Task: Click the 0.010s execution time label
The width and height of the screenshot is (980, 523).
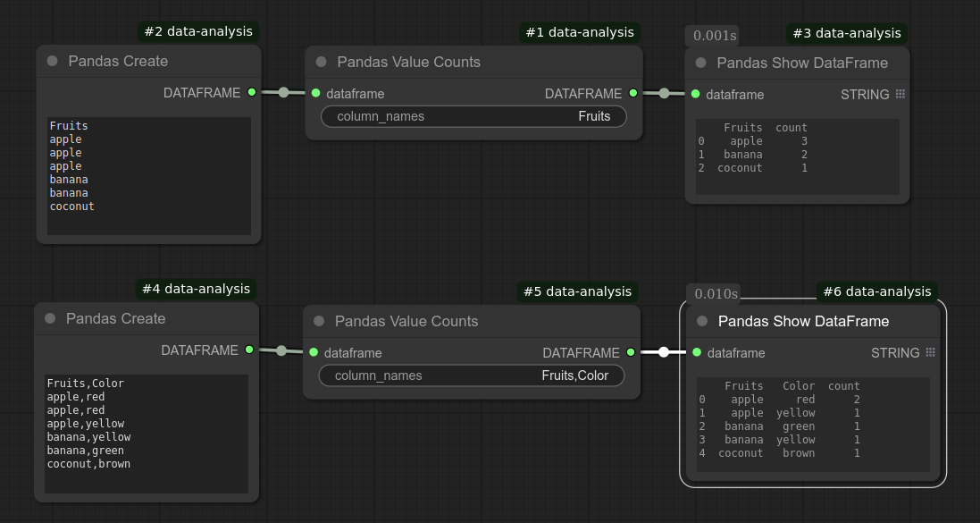Action: tap(713, 293)
